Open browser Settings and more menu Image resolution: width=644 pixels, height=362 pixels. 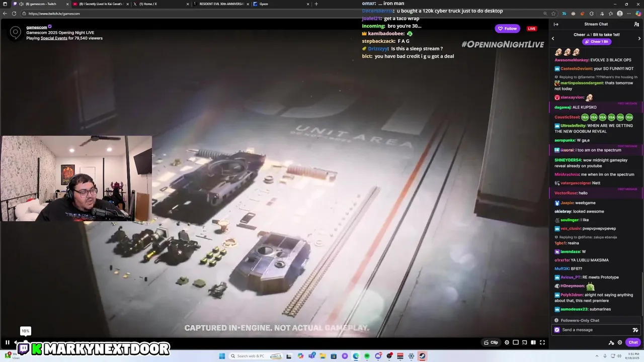pos(629,14)
